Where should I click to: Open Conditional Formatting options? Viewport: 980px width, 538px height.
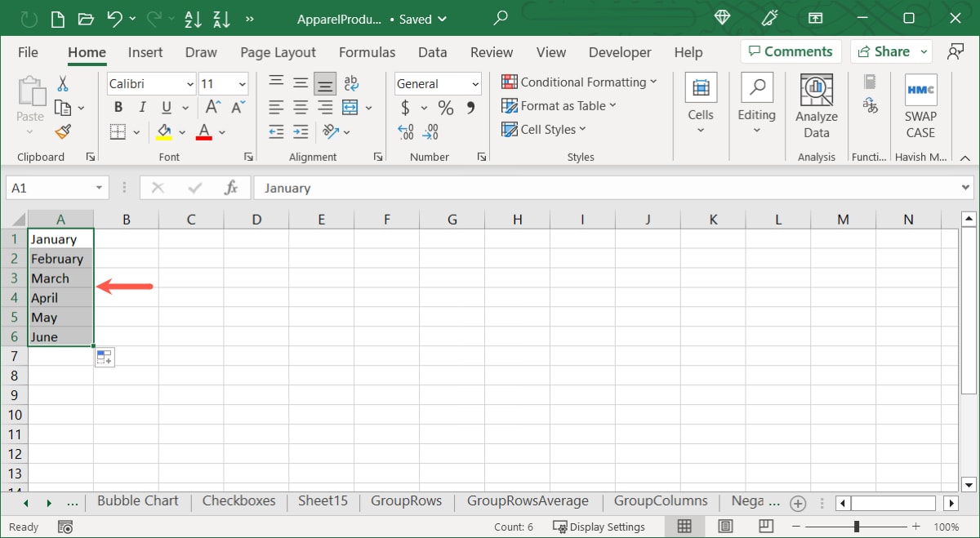pyautogui.click(x=580, y=82)
